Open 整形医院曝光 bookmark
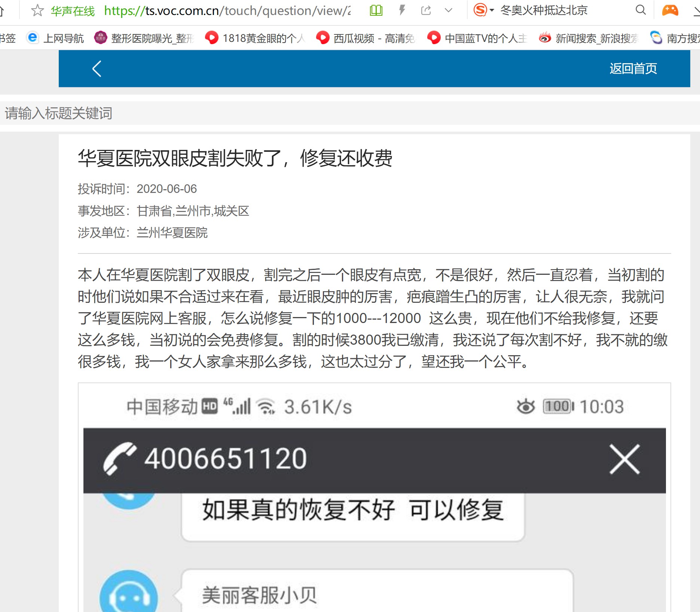 [x=144, y=38]
